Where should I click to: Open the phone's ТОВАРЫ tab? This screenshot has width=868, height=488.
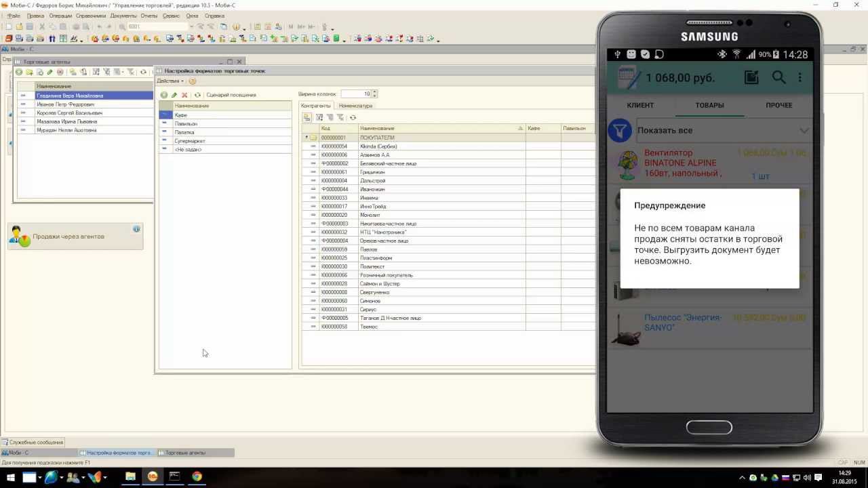point(709,105)
